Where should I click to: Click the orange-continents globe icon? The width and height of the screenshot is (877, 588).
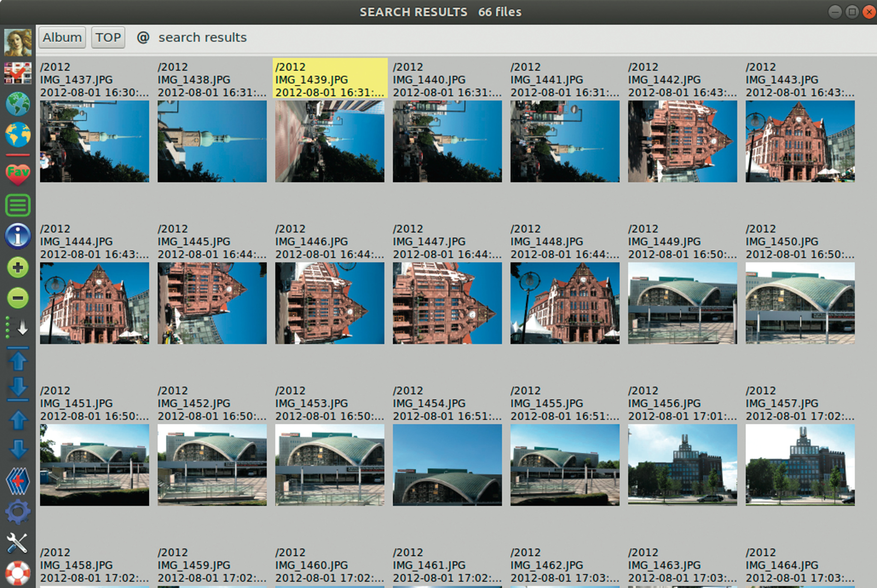[18, 134]
